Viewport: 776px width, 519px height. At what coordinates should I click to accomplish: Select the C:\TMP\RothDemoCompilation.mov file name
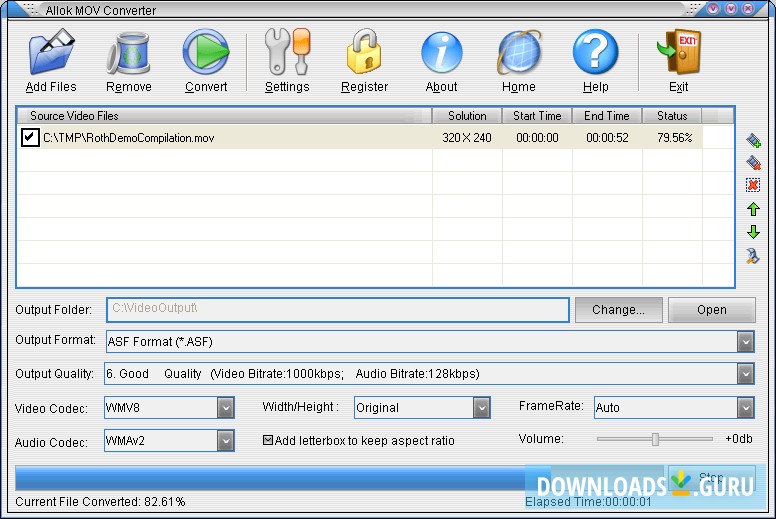coord(129,138)
